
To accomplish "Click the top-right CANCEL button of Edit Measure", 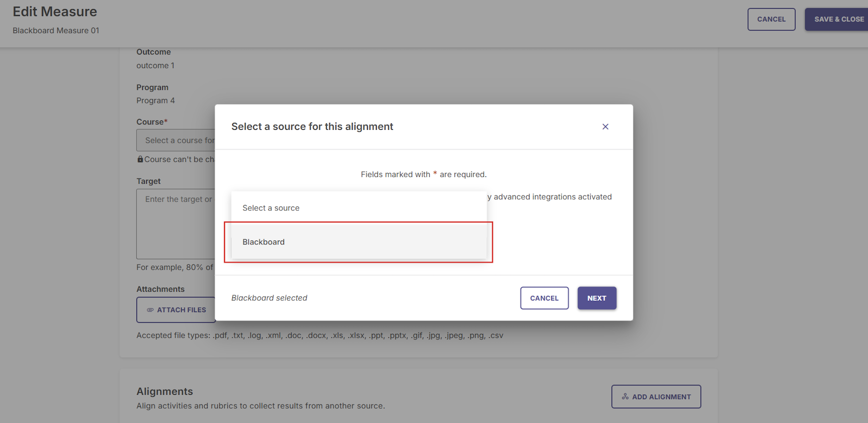I will (771, 19).
